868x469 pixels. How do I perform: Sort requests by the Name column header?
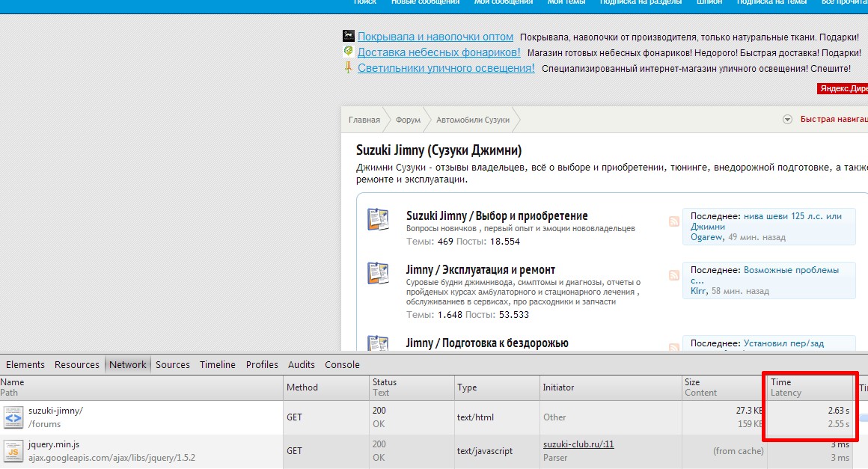(x=141, y=387)
